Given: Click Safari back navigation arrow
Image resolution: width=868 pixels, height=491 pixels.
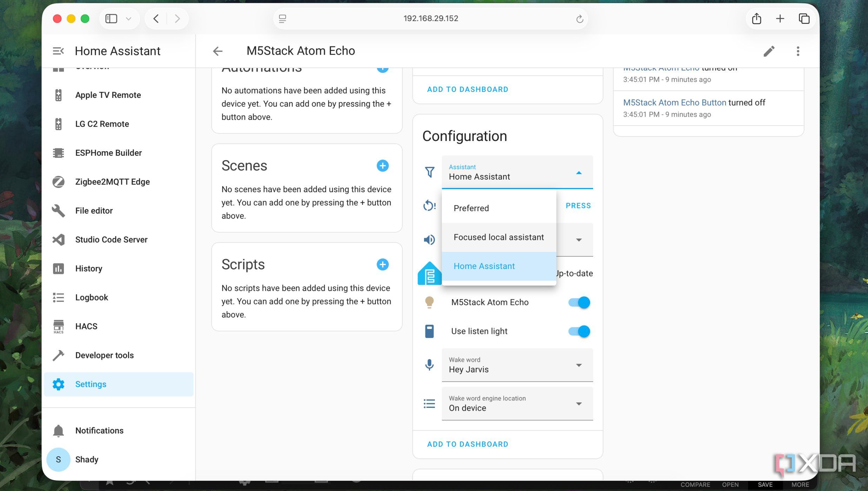Looking at the screenshot, I should pos(156,19).
